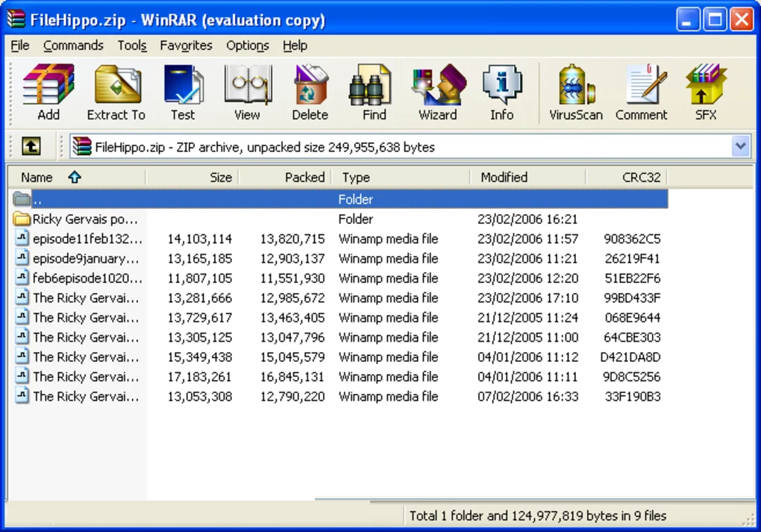
Task: Click the episode9january... file icon
Action: point(22,257)
